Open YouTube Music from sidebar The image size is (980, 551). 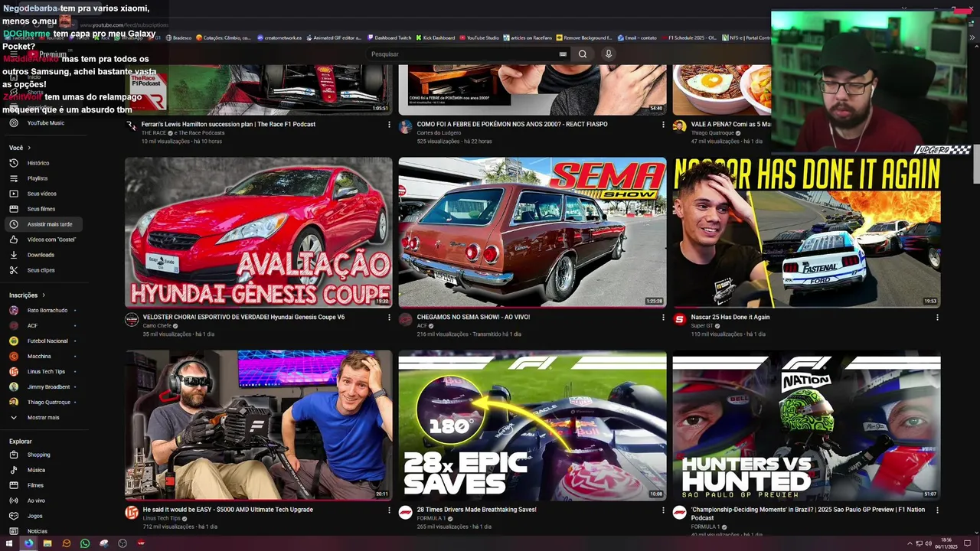pos(46,123)
